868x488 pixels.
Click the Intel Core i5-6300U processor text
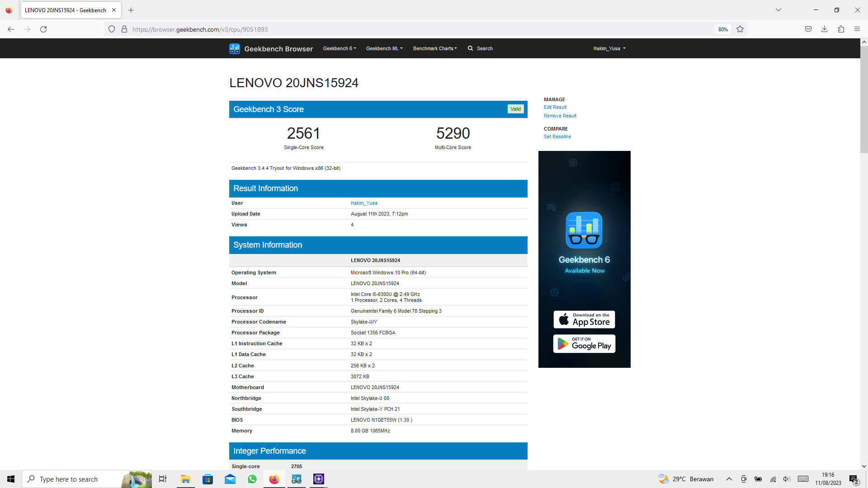[385, 295]
